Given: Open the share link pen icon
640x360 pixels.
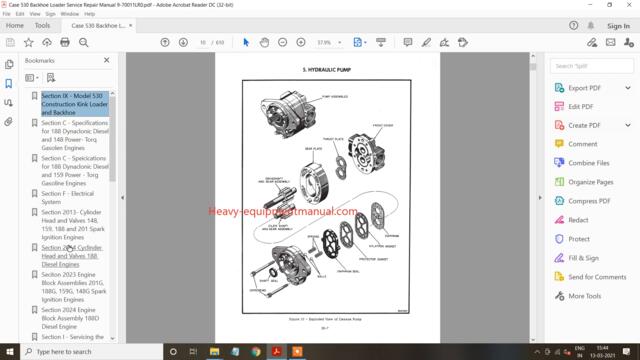Looking at the screenshot, I should [592, 42].
